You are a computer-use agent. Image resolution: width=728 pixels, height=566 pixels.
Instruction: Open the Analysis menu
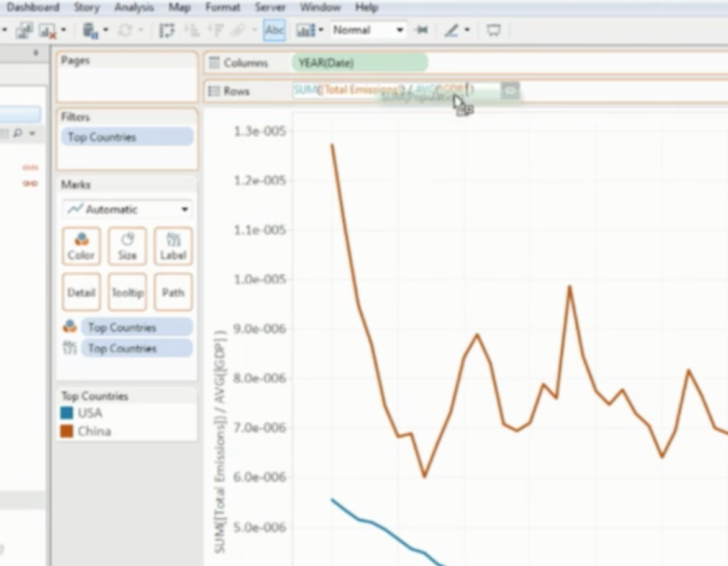(x=134, y=7)
